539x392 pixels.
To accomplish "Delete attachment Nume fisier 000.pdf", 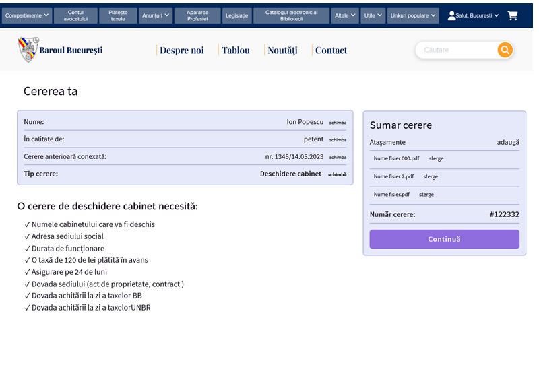I will [x=436, y=159].
